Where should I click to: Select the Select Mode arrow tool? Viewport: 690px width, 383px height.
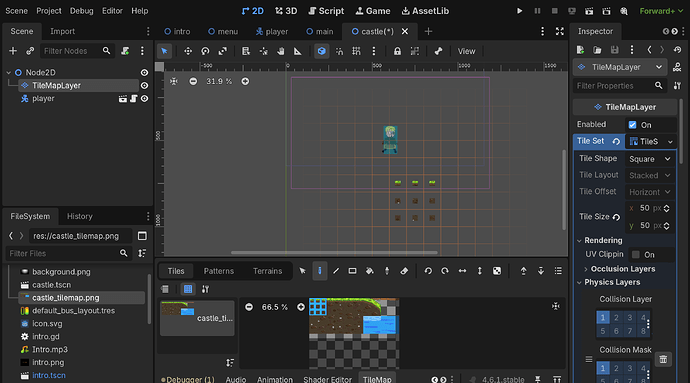[164, 51]
